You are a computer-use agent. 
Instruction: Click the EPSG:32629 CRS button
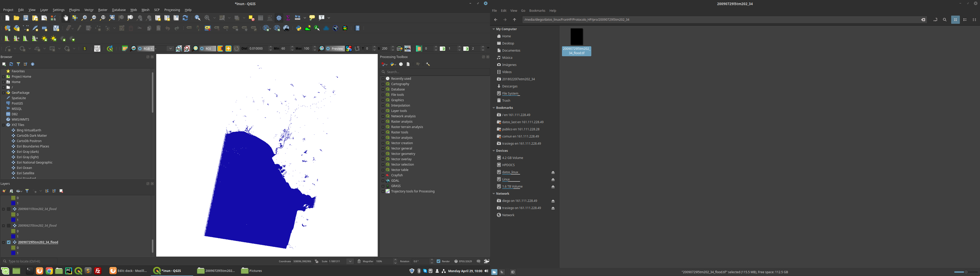(x=463, y=261)
